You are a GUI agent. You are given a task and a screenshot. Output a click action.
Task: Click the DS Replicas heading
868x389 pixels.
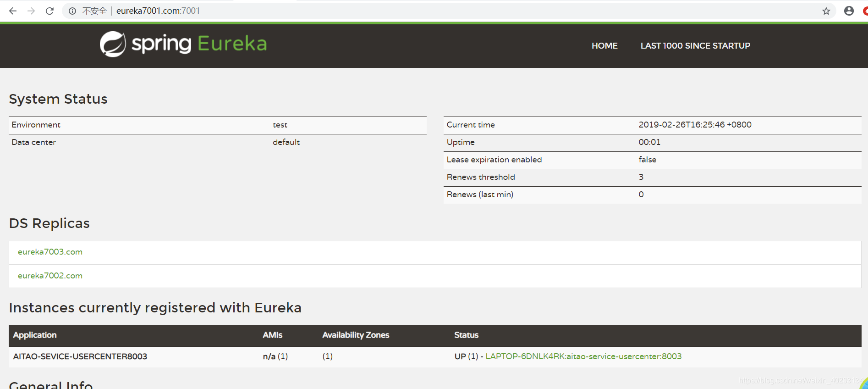point(49,223)
